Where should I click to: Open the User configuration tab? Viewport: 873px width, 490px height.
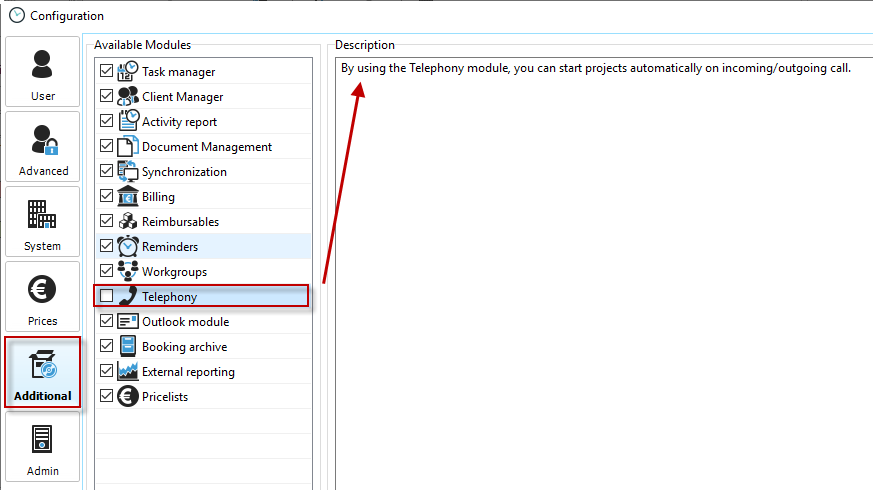point(43,72)
